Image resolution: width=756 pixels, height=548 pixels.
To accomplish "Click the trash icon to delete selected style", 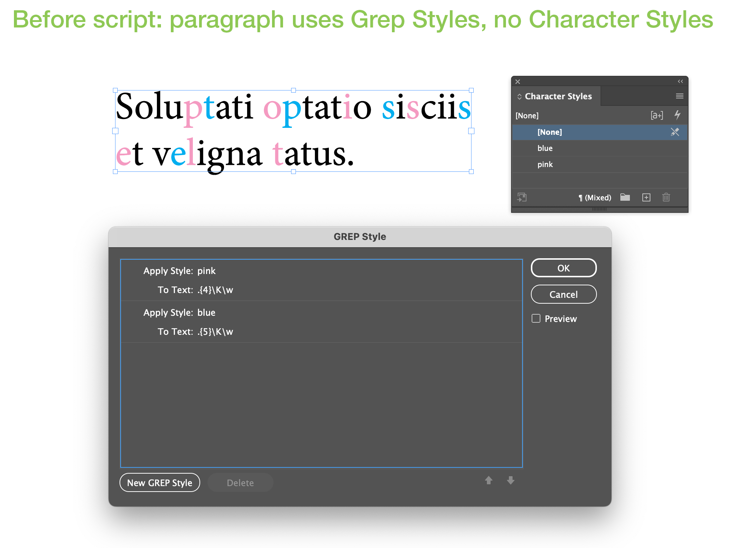I will click(666, 197).
